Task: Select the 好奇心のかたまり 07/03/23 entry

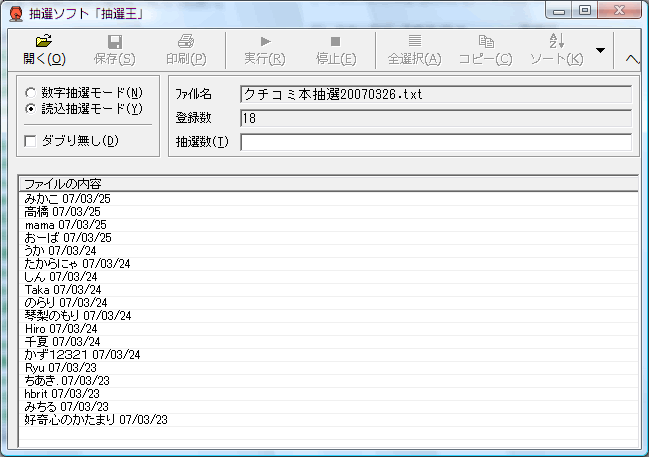Action: point(96,420)
